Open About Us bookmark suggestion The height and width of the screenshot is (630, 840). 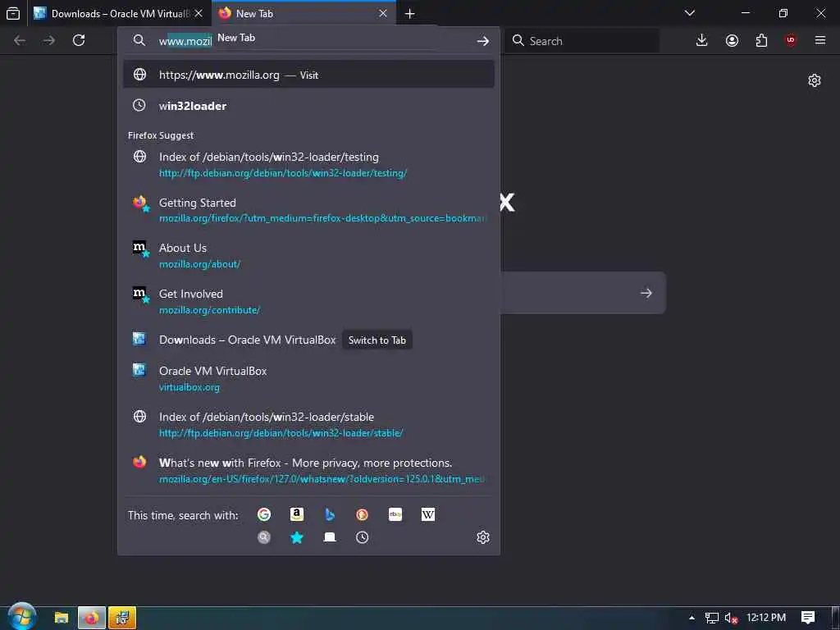(308, 256)
